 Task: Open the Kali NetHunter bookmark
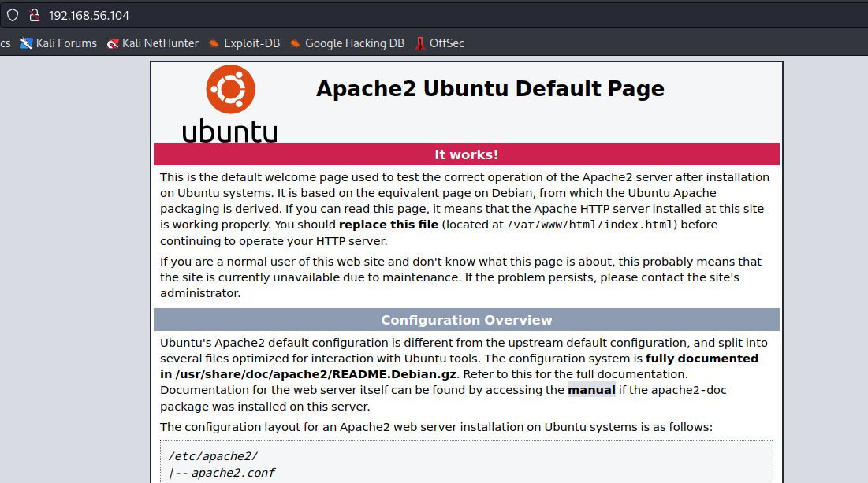click(x=152, y=43)
